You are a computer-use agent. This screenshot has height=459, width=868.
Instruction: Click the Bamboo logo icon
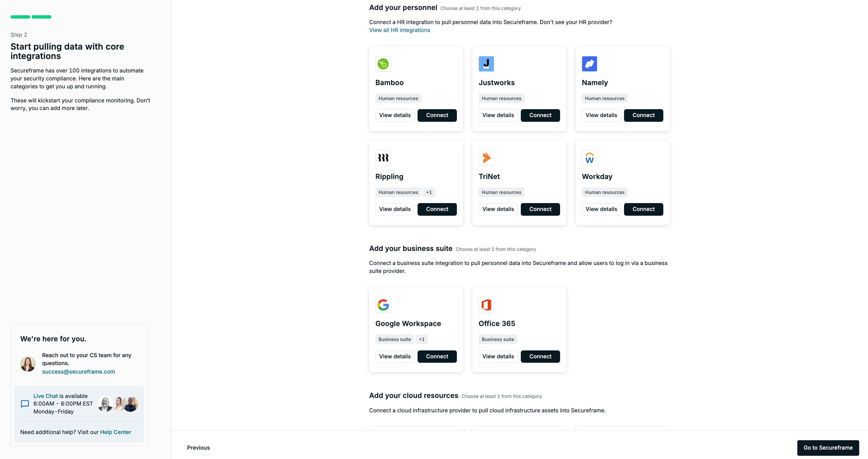(x=383, y=64)
